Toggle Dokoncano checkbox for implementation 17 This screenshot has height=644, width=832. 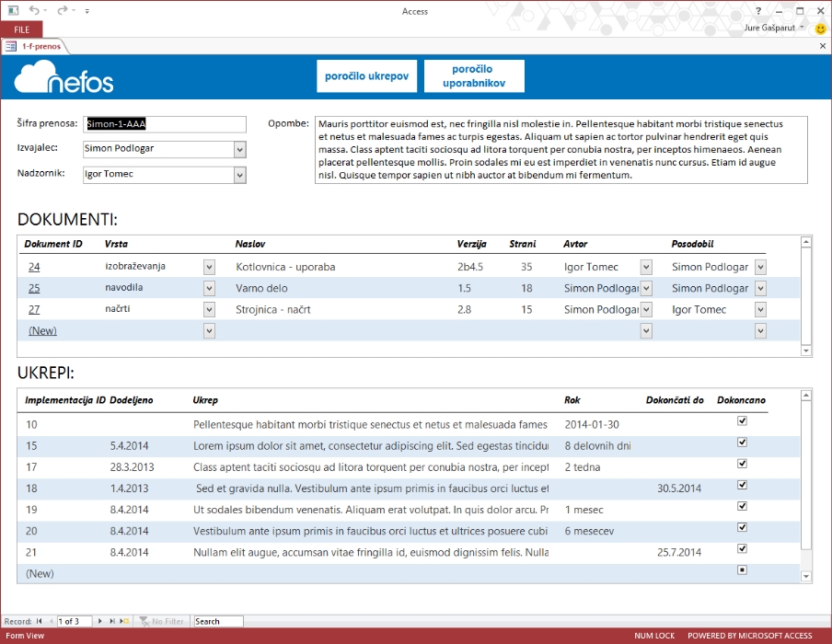(x=742, y=463)
